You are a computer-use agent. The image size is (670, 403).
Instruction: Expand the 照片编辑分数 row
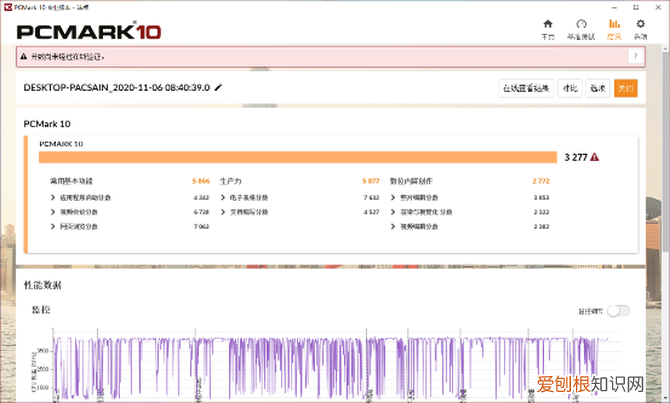click(392, 197)
